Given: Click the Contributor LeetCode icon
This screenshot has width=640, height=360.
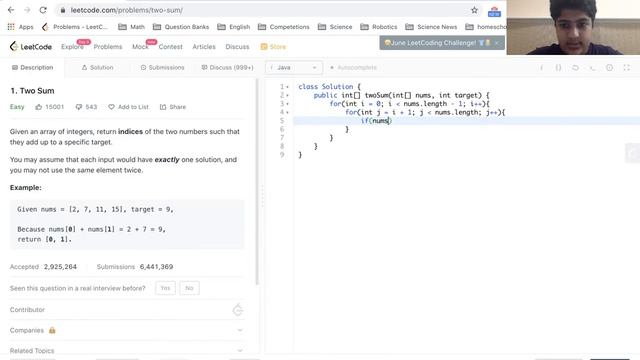Looking at the screenshot, I should pyautogui.click(x=238, y=310).
